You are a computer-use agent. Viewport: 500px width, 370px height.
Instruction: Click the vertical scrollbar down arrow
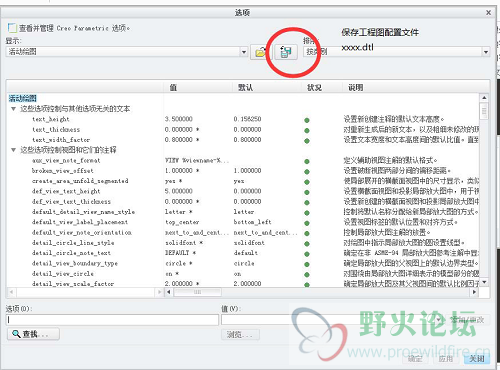pos(484,282)
